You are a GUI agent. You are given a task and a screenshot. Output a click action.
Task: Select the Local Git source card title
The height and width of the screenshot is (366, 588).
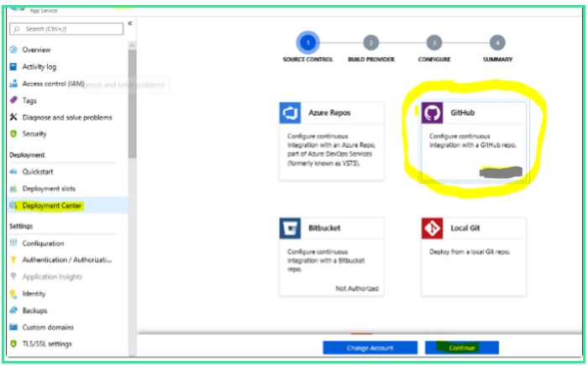pyautogui.click(x=465, y=228)
